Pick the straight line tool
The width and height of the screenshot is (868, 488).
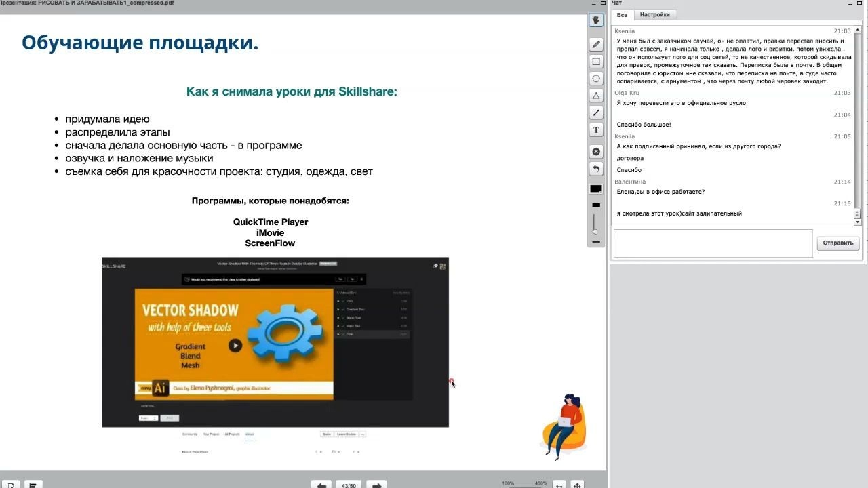[596, 113]
